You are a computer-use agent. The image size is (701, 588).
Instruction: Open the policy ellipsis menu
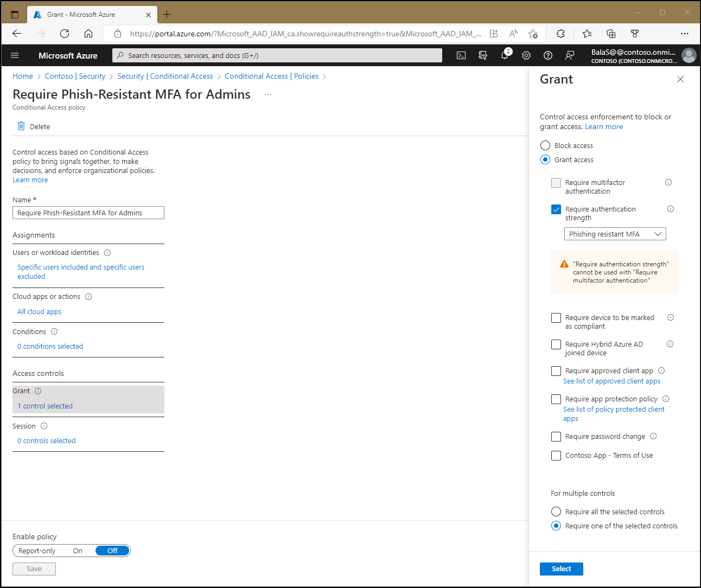tap(267, 94)
